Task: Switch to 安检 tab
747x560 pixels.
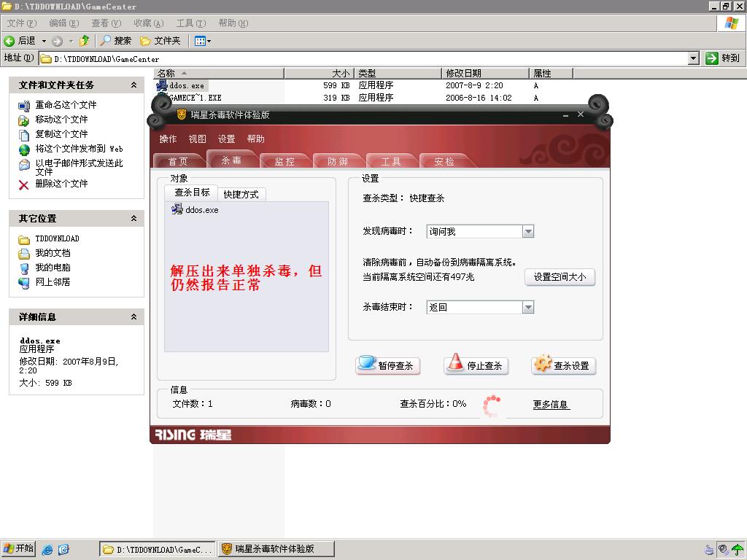Action: click(444, 161)
